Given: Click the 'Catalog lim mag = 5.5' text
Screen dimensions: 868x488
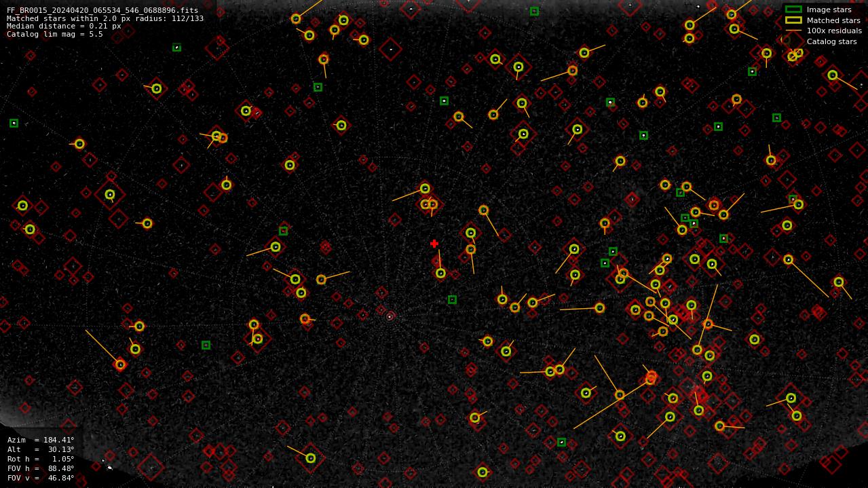Looking at the screenshot, I should click(54, 34).
